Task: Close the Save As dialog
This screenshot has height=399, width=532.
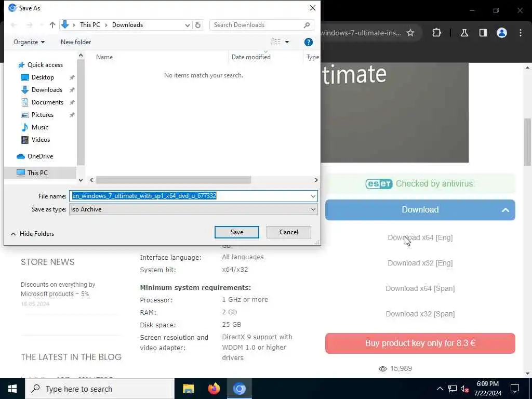Action: (x=312, y=8)
